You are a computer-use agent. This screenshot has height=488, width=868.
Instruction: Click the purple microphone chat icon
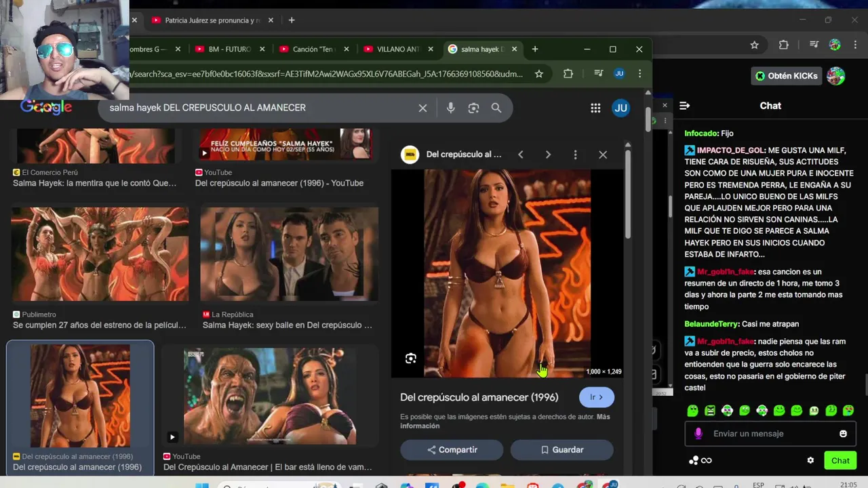[698, 434]
